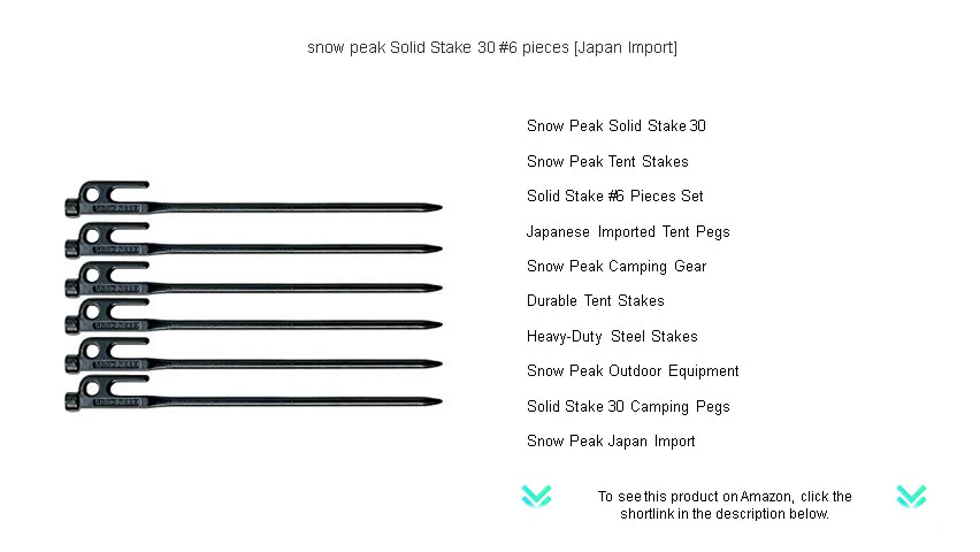Screen dimensions: 980x552
Task: Click 'Durable Tent Stakes' text
Action: [595, 300]
